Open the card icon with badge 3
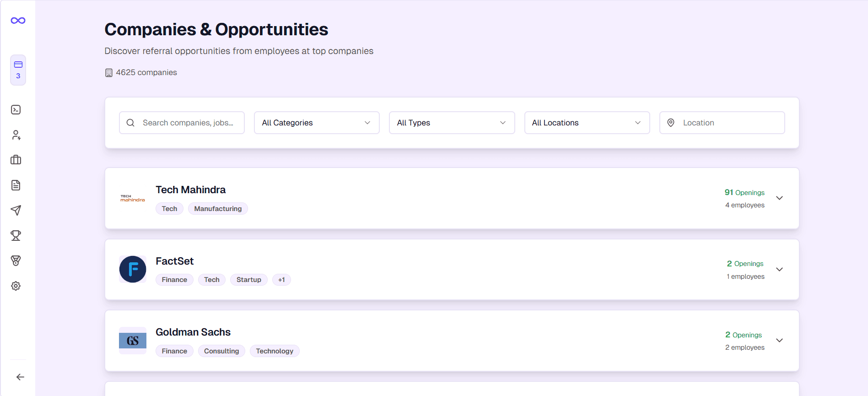Viewport: 868px width, 396px height. (18, 70)
